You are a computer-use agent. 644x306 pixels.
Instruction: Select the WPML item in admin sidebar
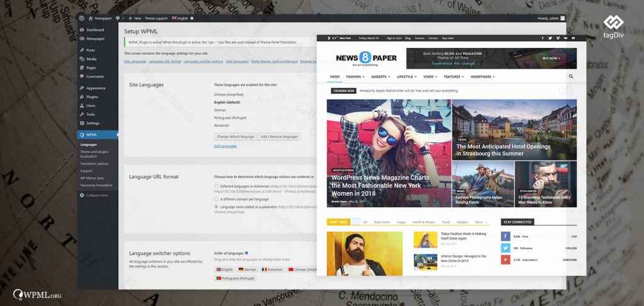pos(97,135)
